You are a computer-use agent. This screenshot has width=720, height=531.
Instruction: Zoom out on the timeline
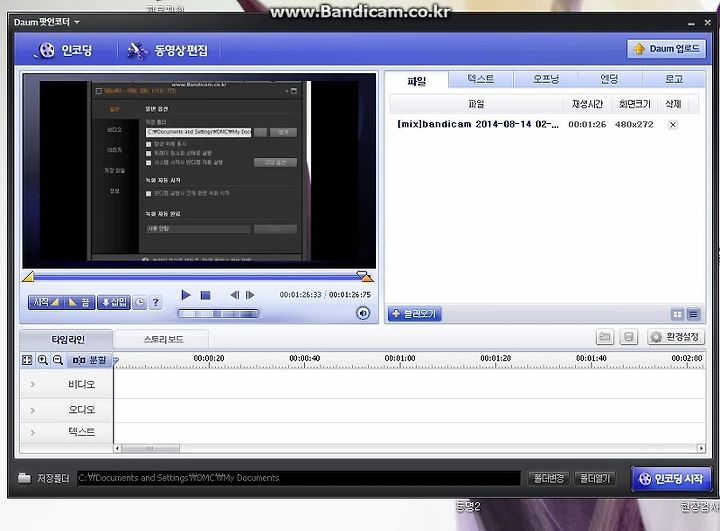(x=58, y=360)
